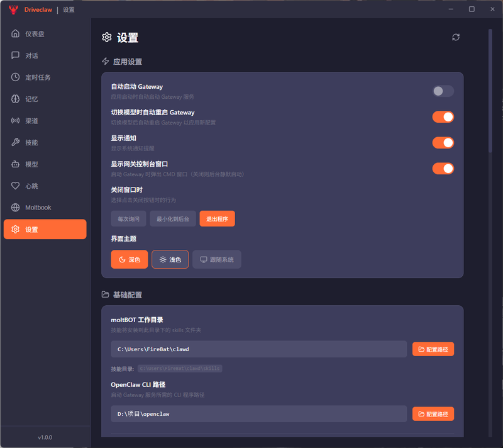Open 仪表盘 dashboard page
This screenshot has height=448, width=503.
click(x=45, y=33)
